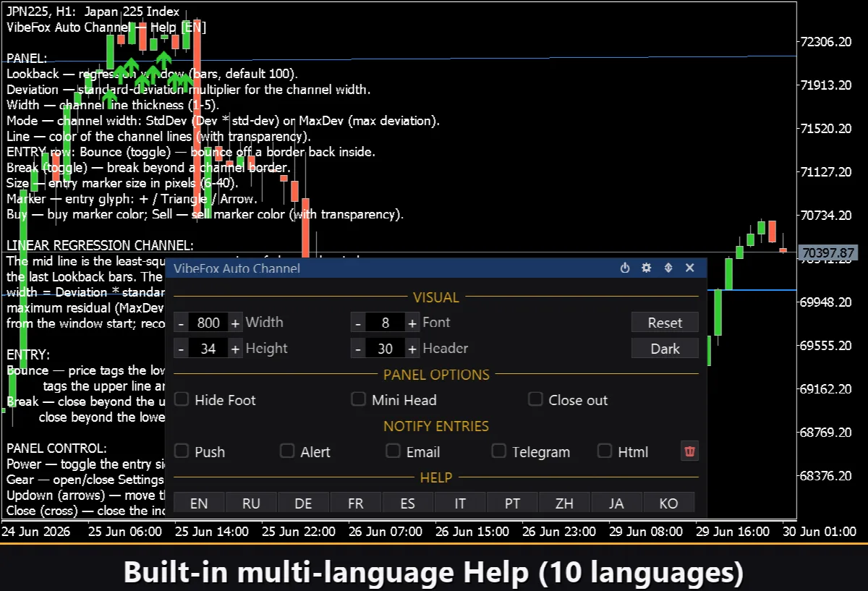Toggle the Alert notification checkbox

pos(287,451)
